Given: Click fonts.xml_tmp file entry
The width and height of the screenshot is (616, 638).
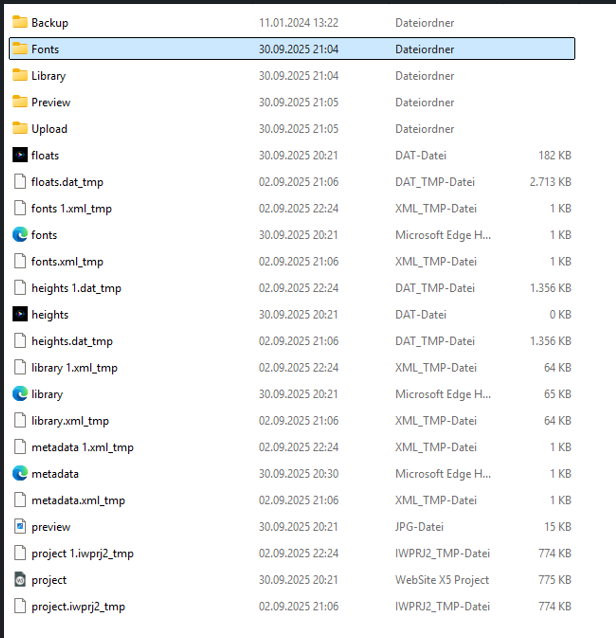Looking at the screenshot, I should (67, 261).
